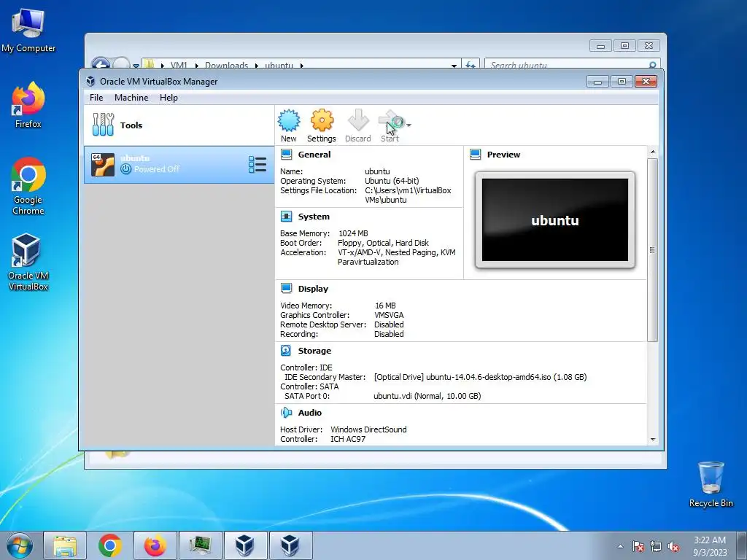Click the Display section header

pyautogui.click(x=313, y=289)
